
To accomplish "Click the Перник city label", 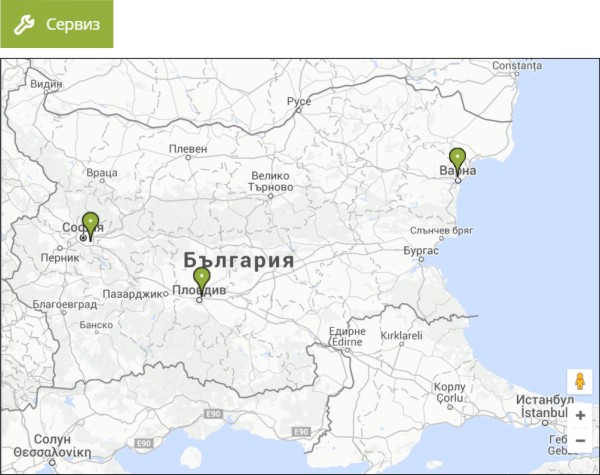I will pyautogui.click(x=60, y=258).
